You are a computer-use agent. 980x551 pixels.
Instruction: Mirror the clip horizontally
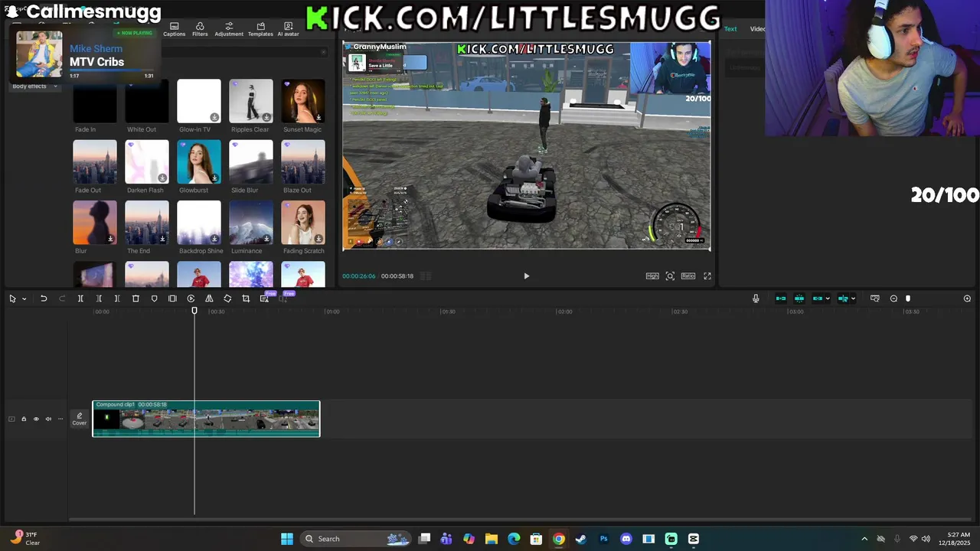point(209,298)
